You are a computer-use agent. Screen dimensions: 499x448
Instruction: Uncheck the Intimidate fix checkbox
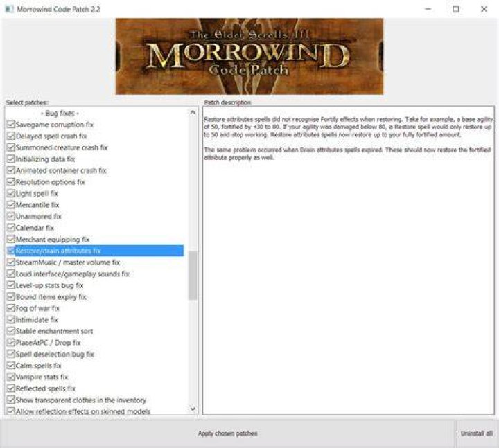(11, 319)
